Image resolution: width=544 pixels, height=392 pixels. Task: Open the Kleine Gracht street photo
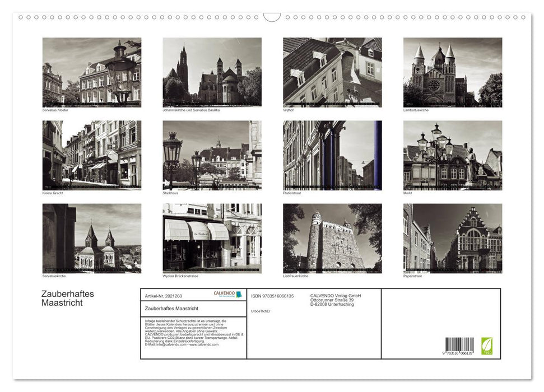pos(92,155)
